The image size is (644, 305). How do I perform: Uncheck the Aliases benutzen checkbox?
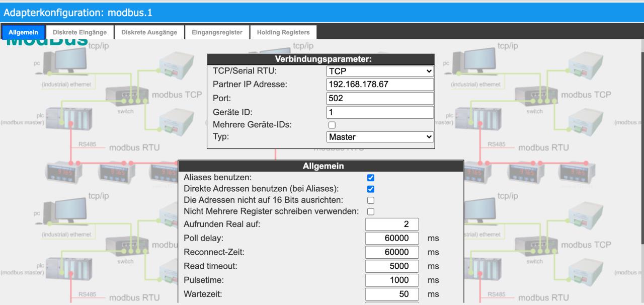tap(371, 178)
